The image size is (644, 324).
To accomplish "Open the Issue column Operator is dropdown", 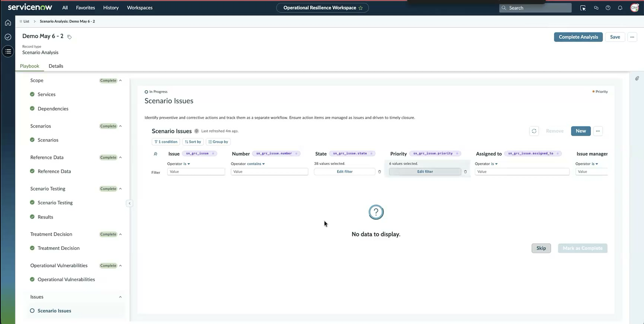I will click(x=186, y=164).
